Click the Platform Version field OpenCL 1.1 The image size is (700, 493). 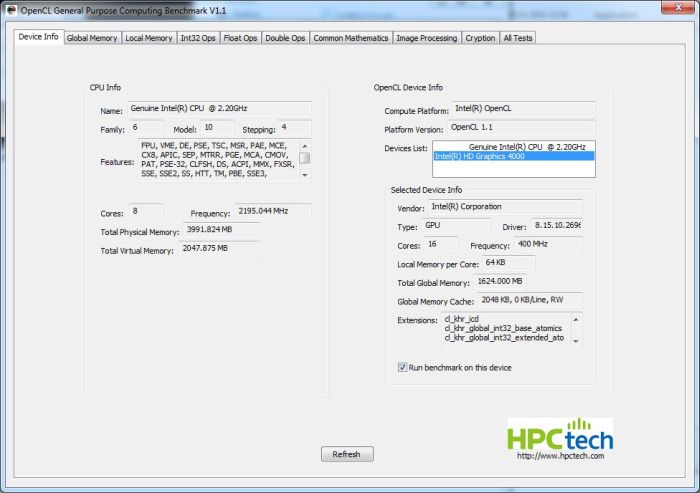click(521, 128)
